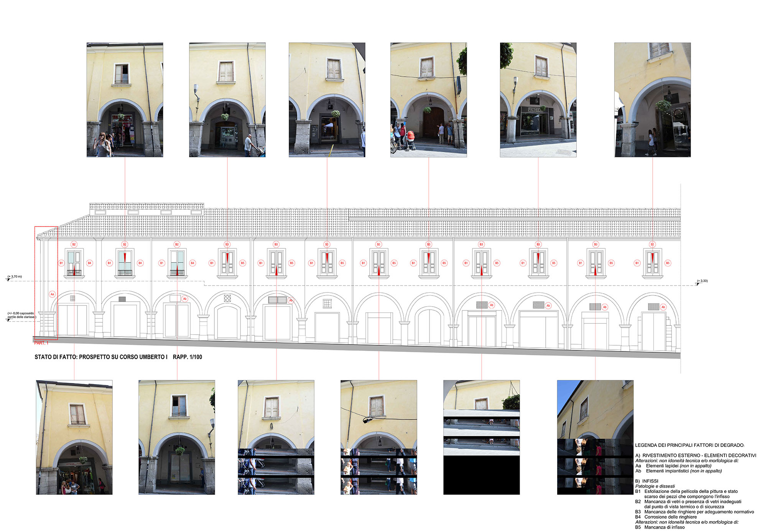Viewport: 767px width, 532px height.
Task: Click the (+ 3,70 m) elevation level marker
Action: pos(15,276)
